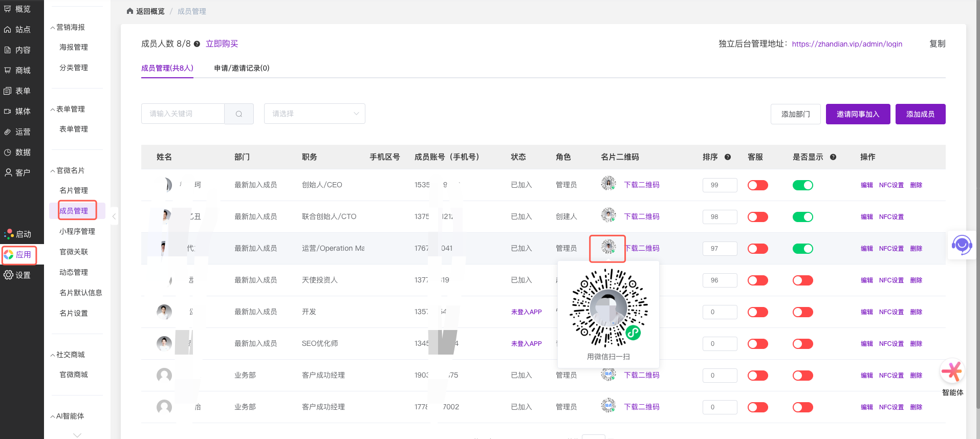The height and width of the screenshot is (439, 980).
Task: Click home icon in 返回概览 breadcrumb
Action: 130,11
